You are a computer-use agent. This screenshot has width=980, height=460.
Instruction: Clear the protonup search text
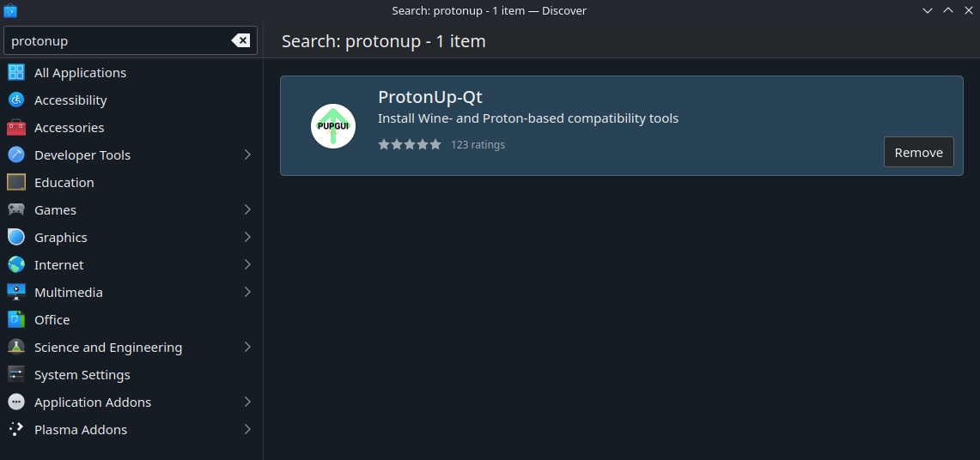coord(240,40)
